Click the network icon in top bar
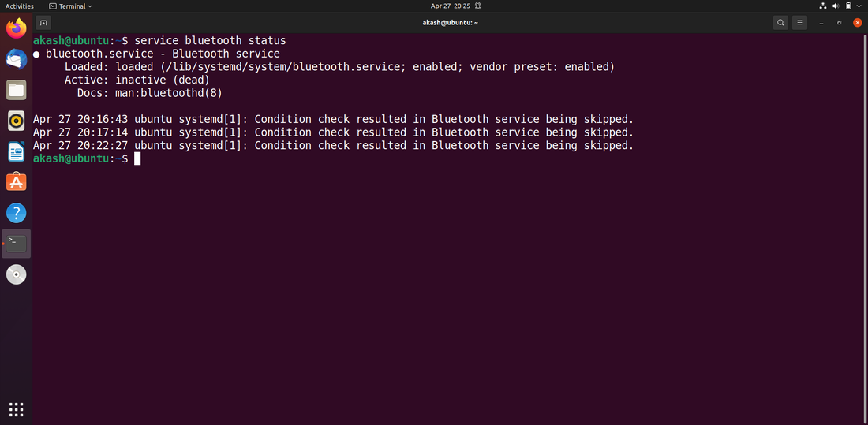868x425 pixels. pos(823,6)
